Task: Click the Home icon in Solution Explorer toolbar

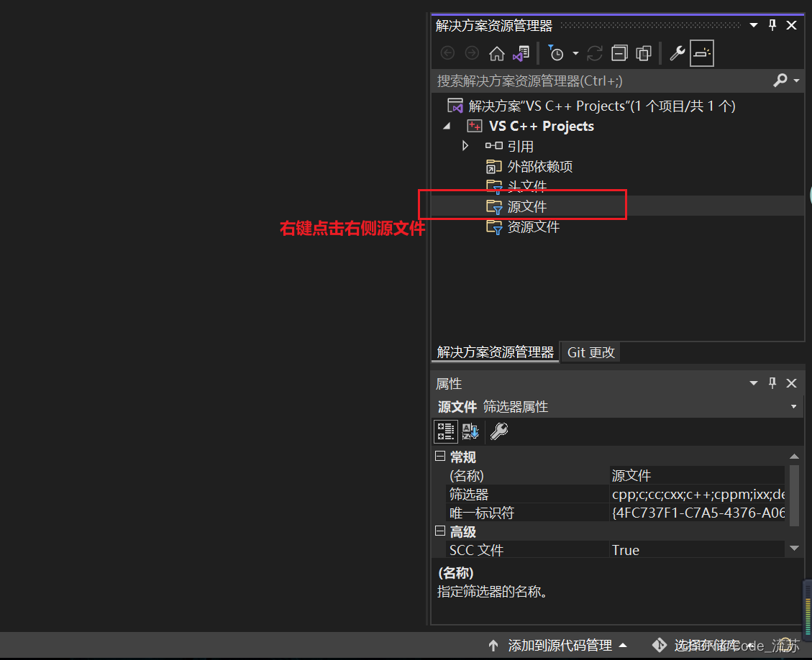Action: tap(497, 53)
